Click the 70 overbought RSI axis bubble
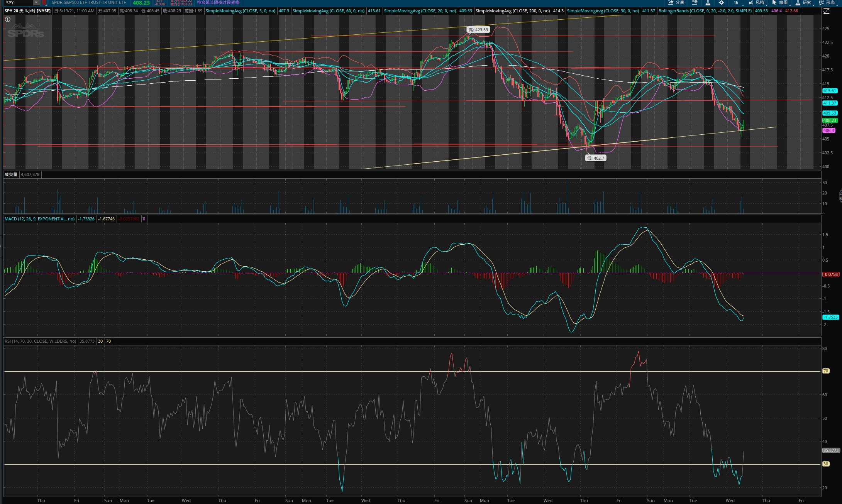842x504 pixels. pos(825,371)
